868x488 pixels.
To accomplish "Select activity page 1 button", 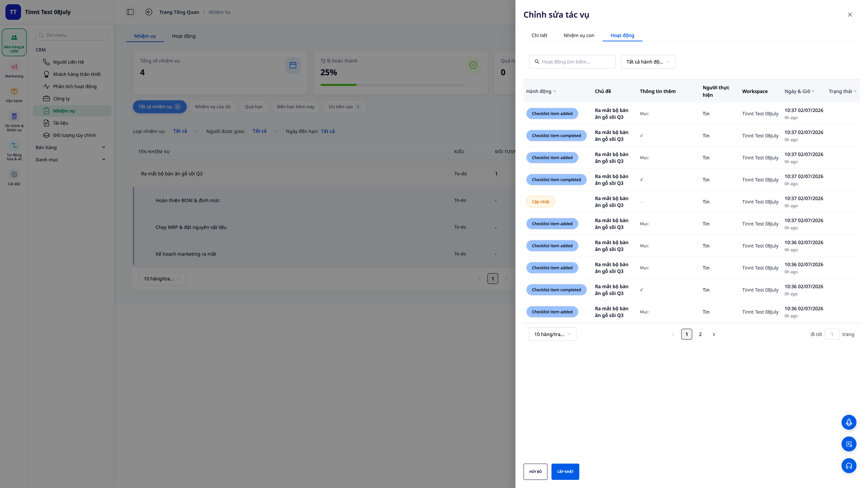I will tap(686, 334).
